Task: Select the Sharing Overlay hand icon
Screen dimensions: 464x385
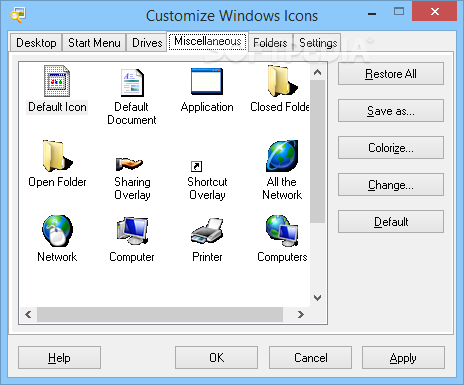Action: [129, 163]
